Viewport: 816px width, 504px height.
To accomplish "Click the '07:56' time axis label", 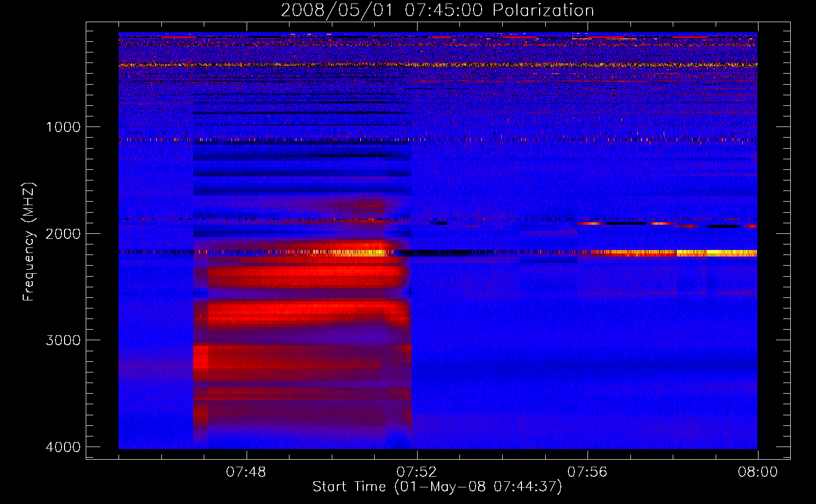I will click(587, 472).
